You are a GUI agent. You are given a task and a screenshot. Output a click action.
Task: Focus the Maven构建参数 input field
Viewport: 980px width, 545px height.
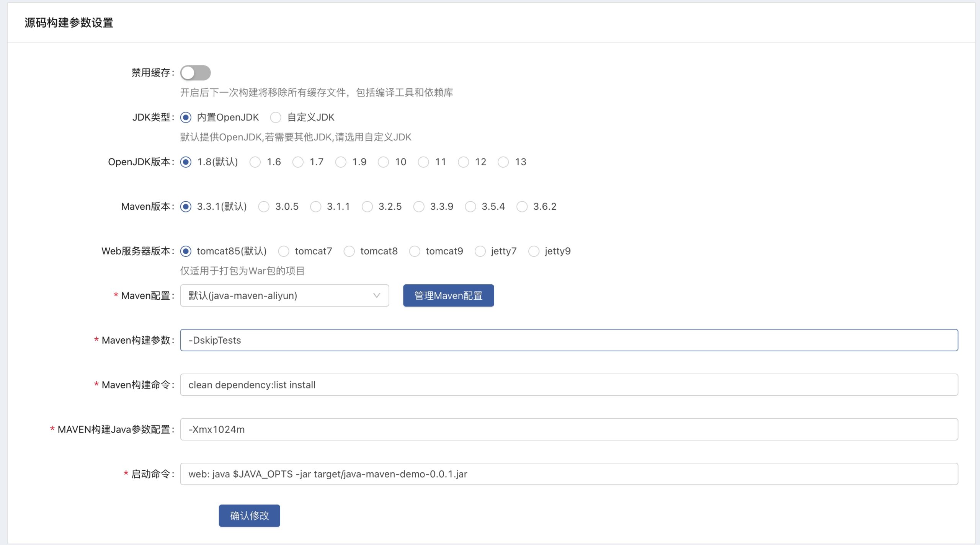[569, 340]
